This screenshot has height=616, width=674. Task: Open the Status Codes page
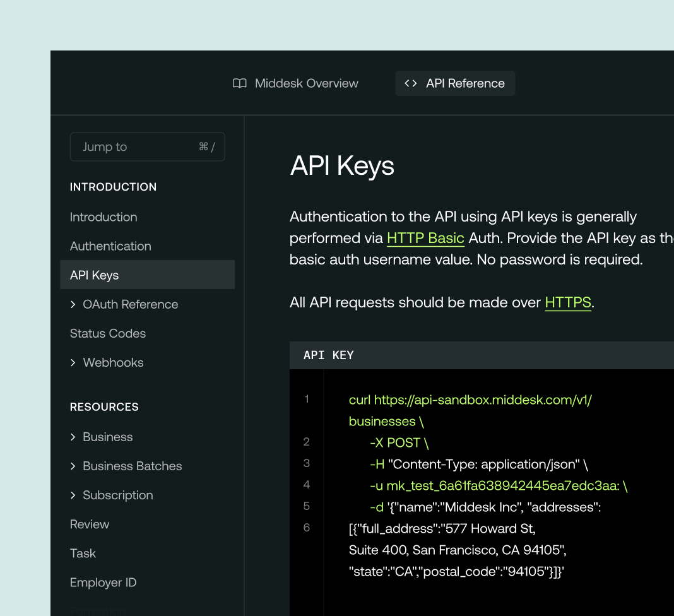click(107, 333)
